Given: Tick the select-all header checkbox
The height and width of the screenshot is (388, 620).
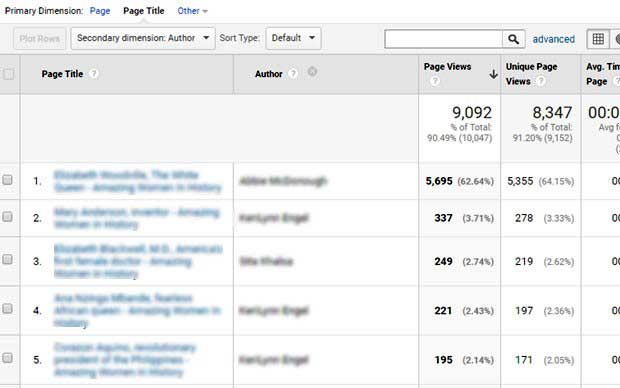Looking at the screenshot, I should [8, 74].
